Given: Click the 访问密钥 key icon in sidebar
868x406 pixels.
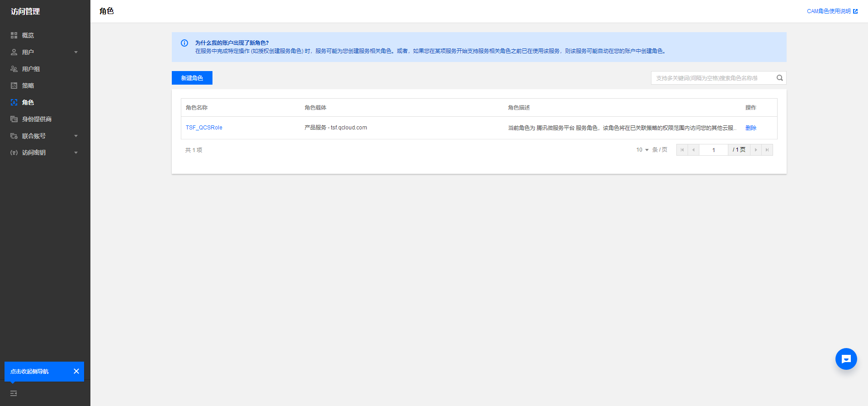Looking at the screenshot, I should pyautogui.click(x=14, y=153).
